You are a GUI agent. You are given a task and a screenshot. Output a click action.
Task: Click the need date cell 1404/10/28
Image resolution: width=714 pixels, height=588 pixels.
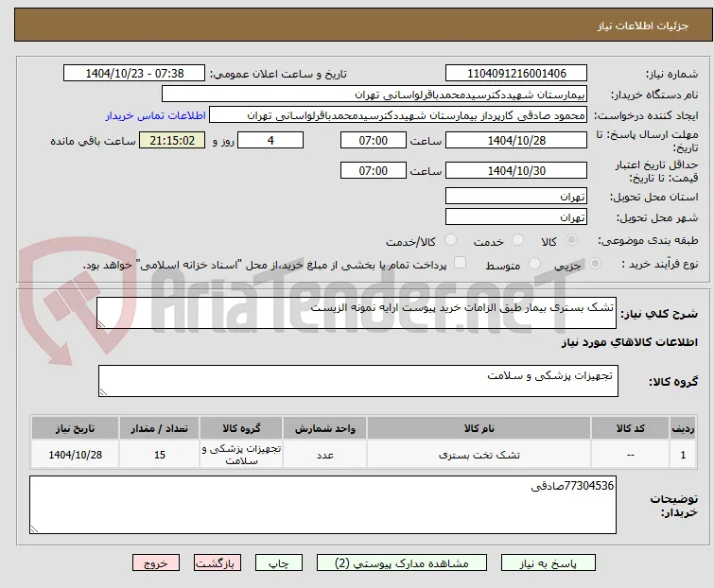75,454
